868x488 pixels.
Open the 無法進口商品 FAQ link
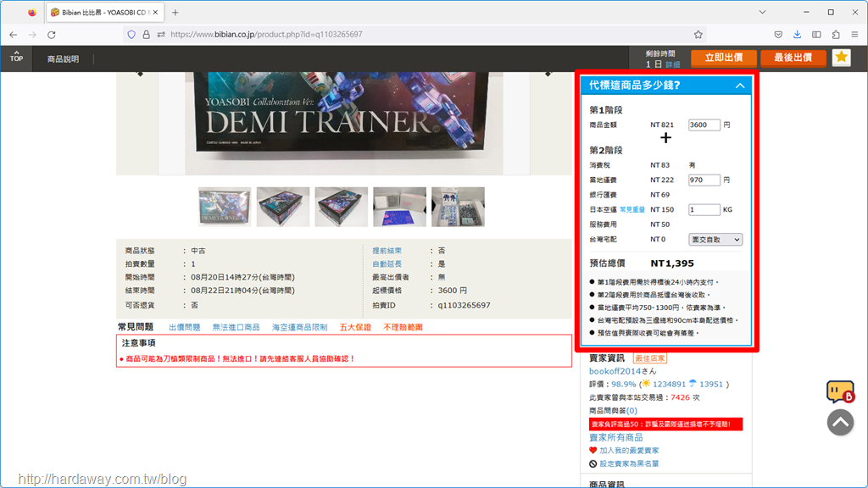coord(236,328)
